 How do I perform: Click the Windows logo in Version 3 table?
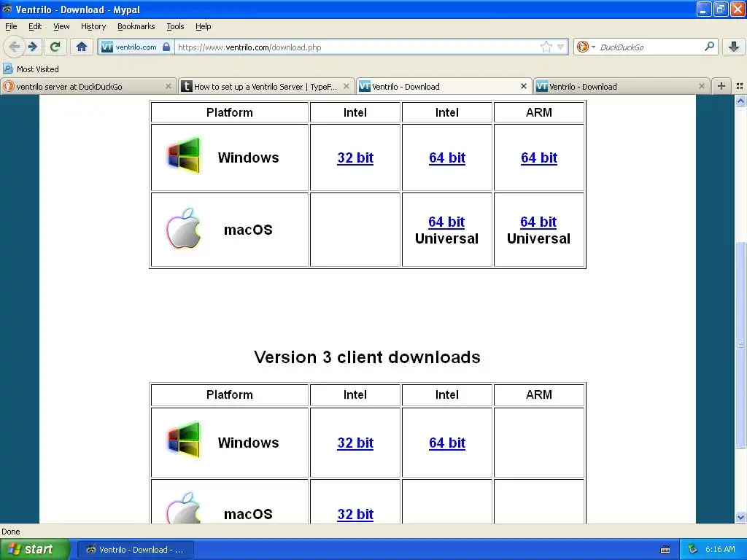pos(184,440)
